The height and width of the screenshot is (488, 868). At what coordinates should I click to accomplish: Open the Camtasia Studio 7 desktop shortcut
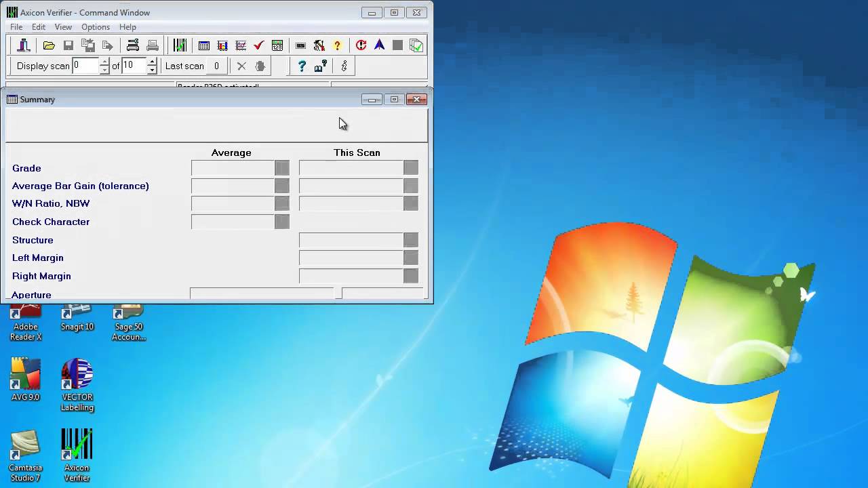click(25, 455)
